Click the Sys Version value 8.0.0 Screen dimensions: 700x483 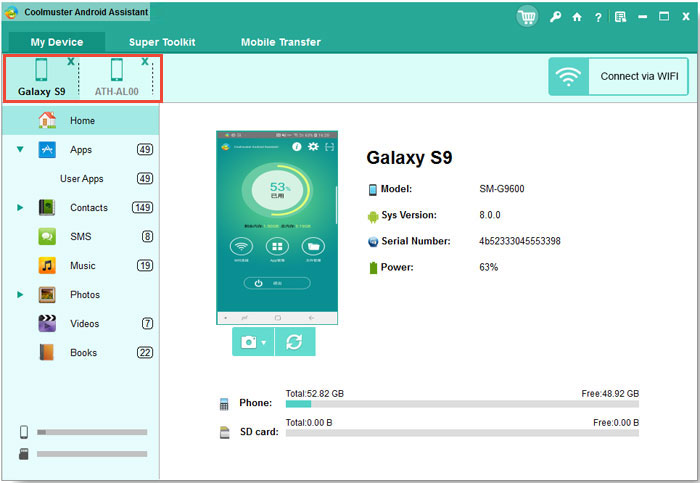490,215
